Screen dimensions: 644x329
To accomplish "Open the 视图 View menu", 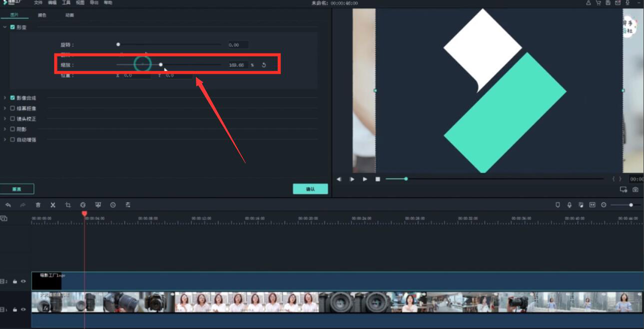I will coord(80,3).
